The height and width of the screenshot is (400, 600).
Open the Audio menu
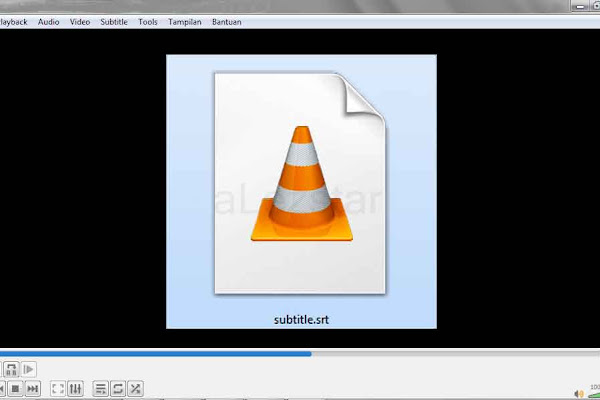tap(49, 22)
